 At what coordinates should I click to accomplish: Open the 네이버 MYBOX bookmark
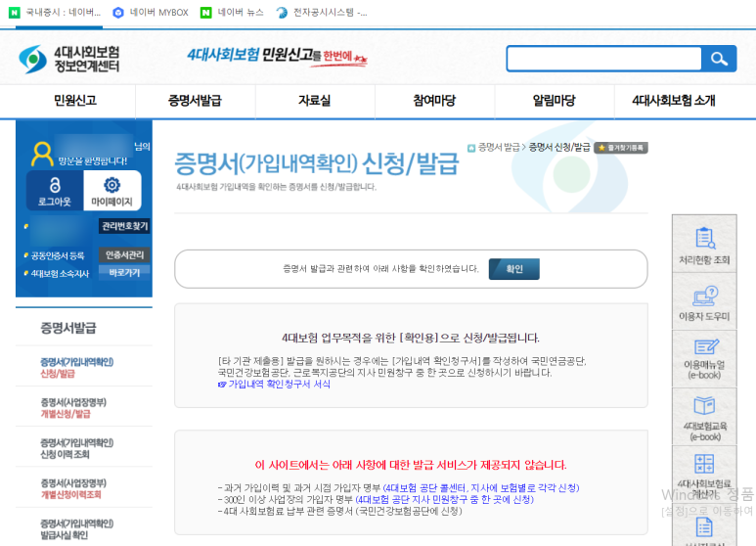(150, 13)
